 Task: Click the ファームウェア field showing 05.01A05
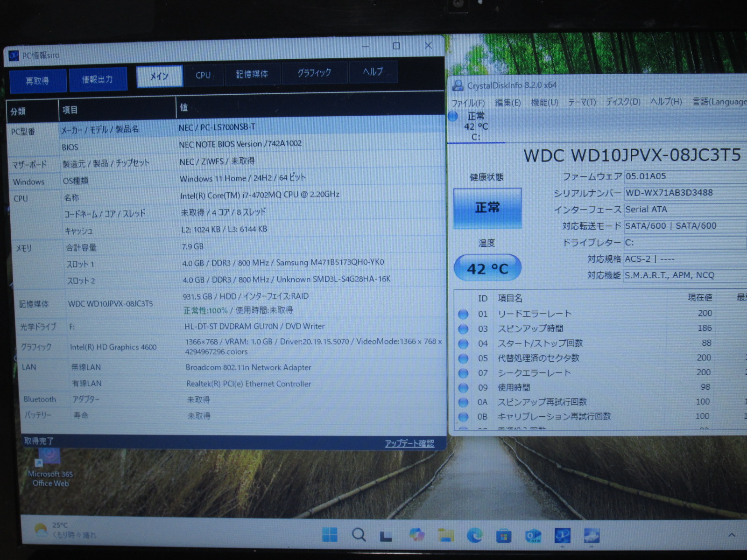[x=685, y=176]
